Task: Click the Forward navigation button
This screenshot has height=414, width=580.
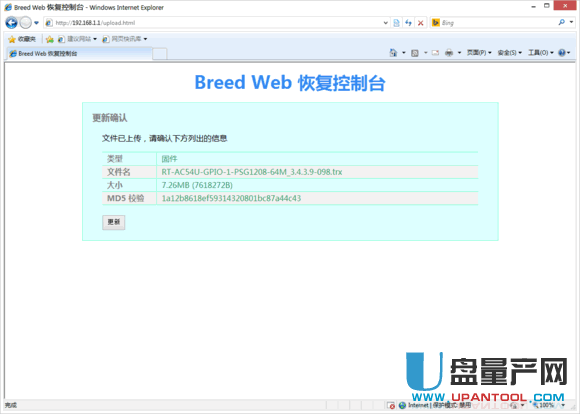Action: 26,23
